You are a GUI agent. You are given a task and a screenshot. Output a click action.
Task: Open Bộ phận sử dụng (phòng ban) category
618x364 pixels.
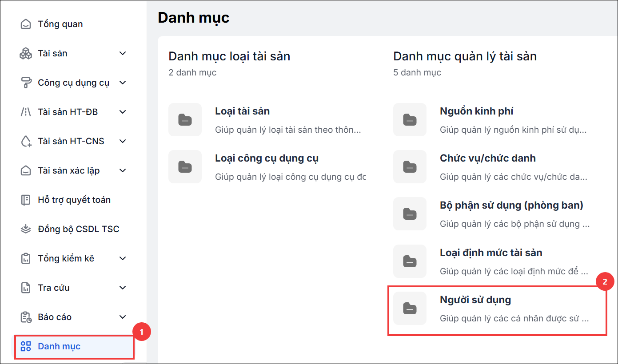pyautogui.click(x=511, y=205)
